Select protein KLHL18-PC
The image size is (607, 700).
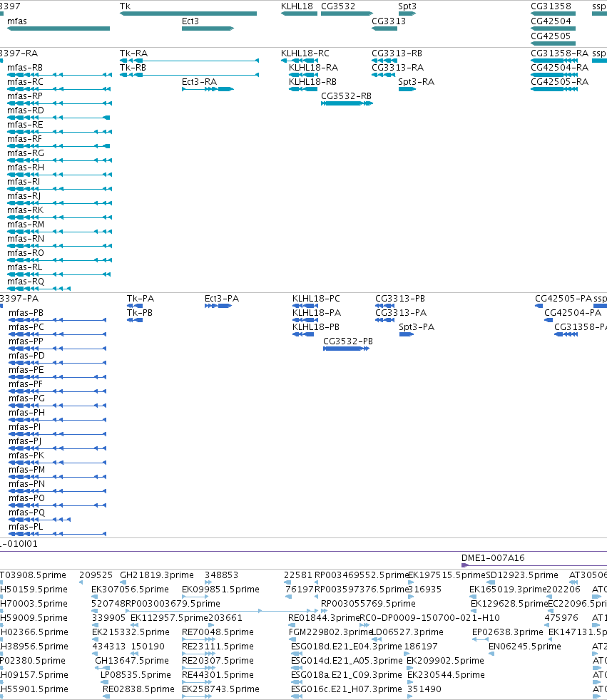click(x=305, y=306)
